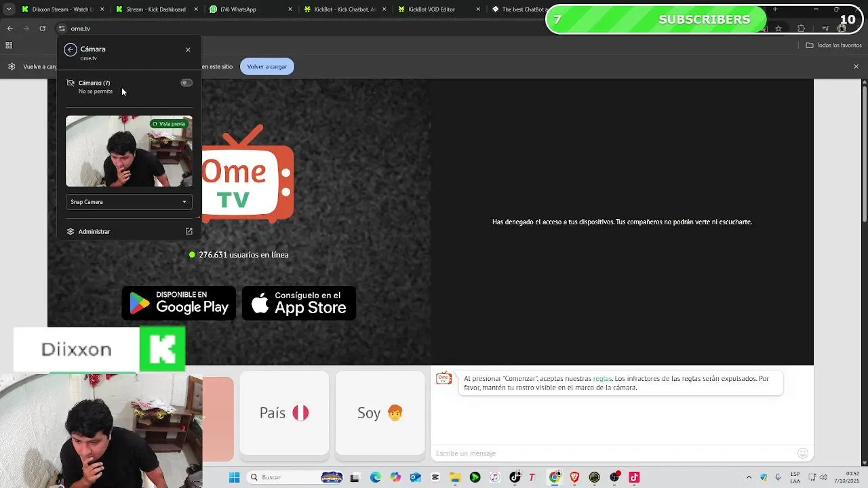Click the Escribe un mensaje field
Screen dimensions: 868x488
(x=614, y=453)
